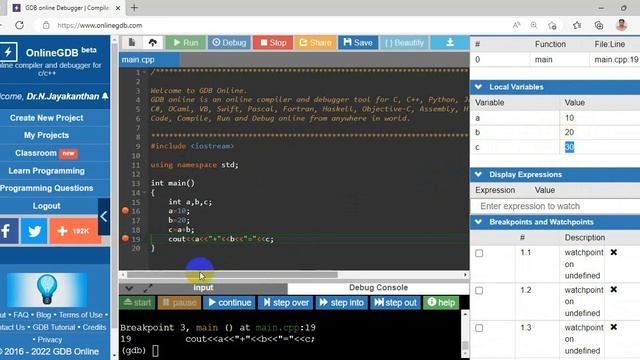Click the download code icon

pyautogui.click(x=450, y=42)
